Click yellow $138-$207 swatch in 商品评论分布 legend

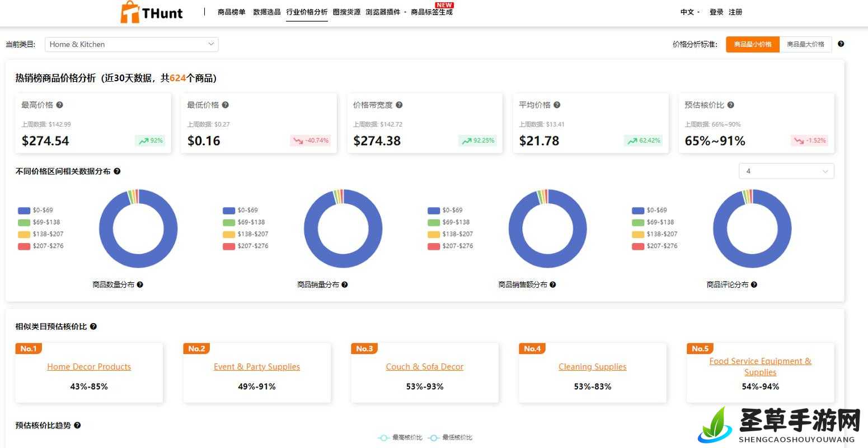click(x=638, y=234)
